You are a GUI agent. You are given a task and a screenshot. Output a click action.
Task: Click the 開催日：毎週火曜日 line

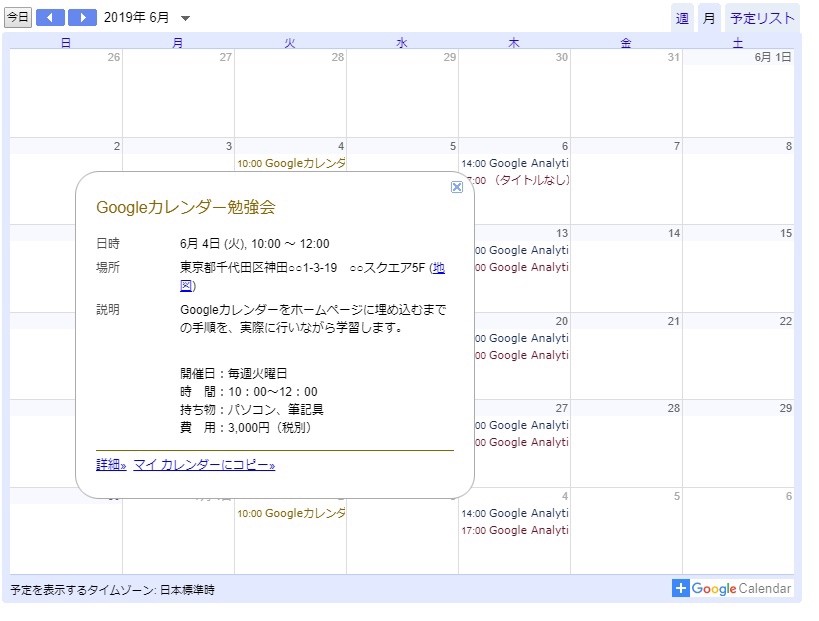(233, 373)
